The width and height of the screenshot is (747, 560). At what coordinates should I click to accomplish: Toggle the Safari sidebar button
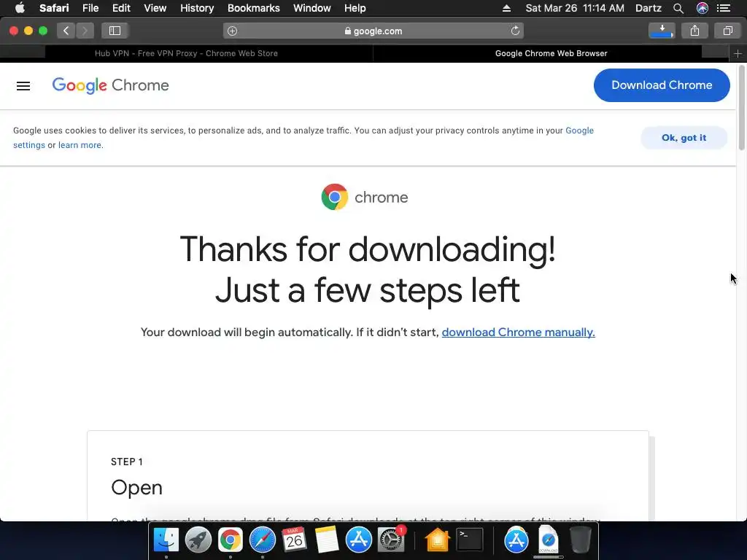click(115, 31)
